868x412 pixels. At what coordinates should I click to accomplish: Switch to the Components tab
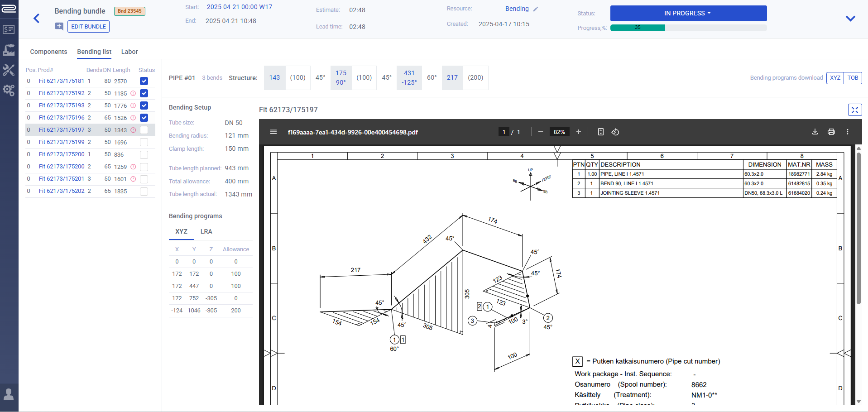[x=48, y=52]
